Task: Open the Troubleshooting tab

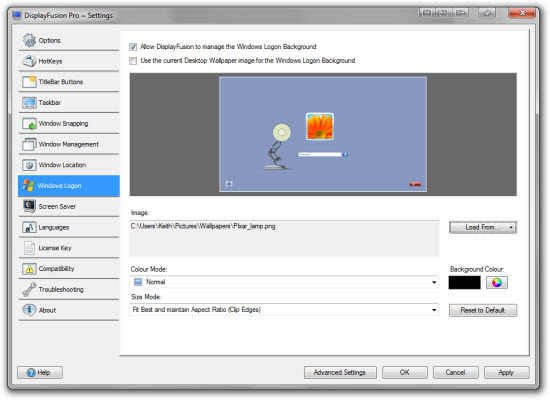Action: pos(69,289)
